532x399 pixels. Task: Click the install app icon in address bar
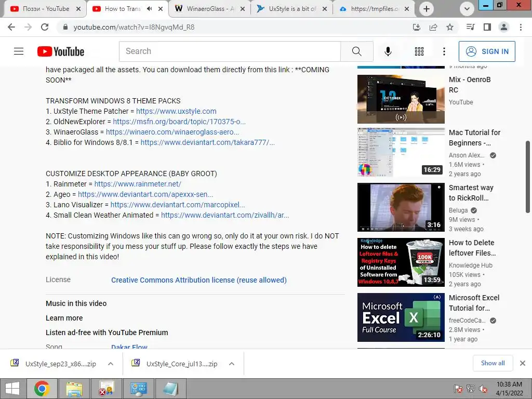(417, 27)
